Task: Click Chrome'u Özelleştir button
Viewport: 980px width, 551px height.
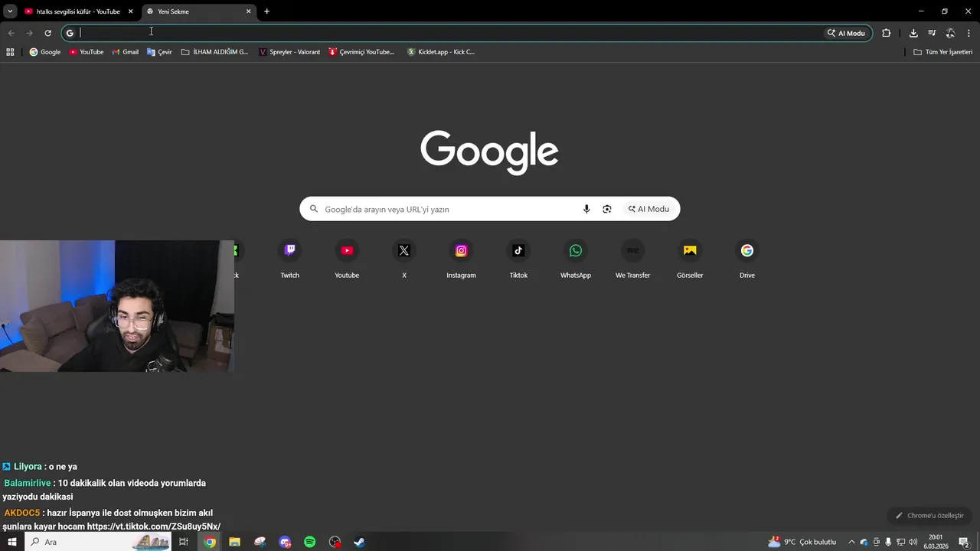Action: pyautogui.click(x=929, y=516)
